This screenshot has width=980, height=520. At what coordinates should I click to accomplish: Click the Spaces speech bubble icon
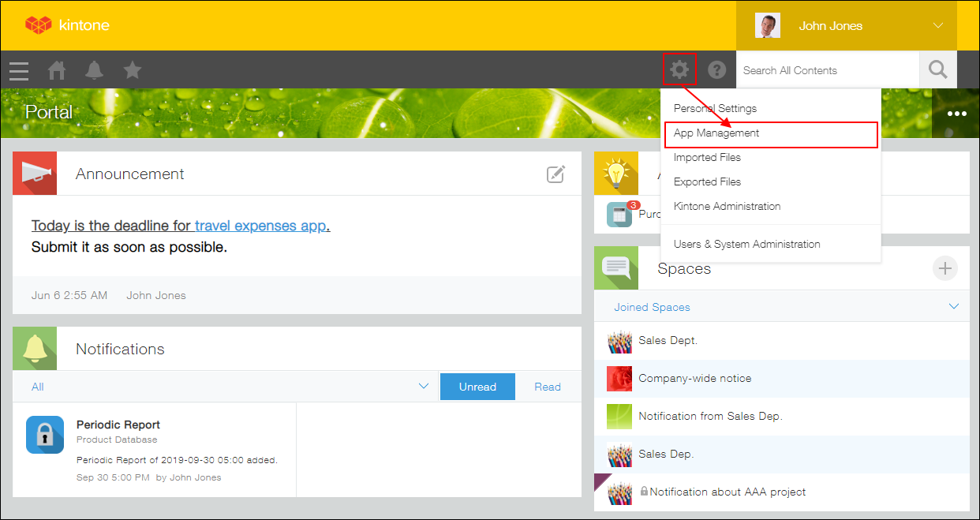(616, 268)
